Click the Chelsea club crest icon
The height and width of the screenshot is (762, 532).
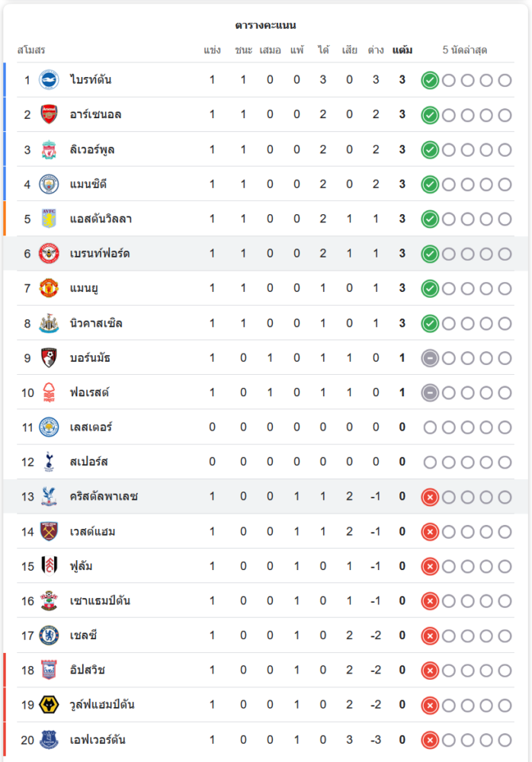49,636
